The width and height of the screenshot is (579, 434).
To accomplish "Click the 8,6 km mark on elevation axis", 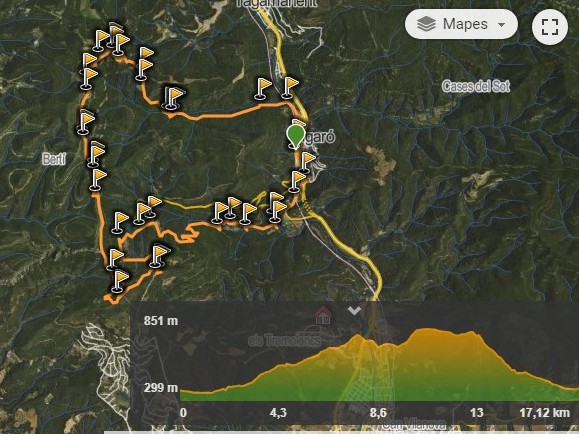I will [x=378, y=413].
